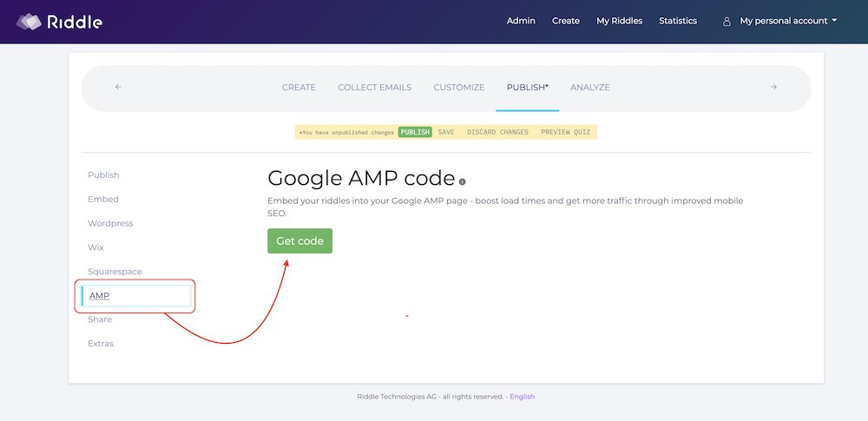The width and height of the screenshot is (868, 421).
Task: Click DISCARD CHANGES
Action: click(497, 133)
